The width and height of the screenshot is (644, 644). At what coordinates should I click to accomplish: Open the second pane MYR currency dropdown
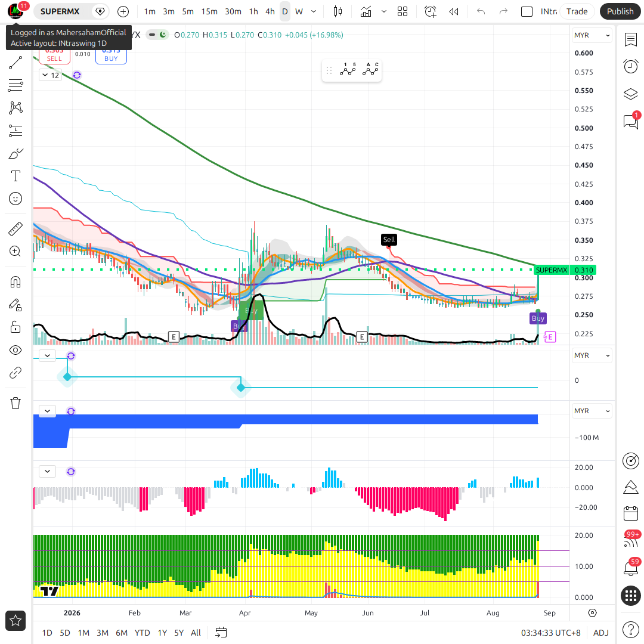(x=592, y=355)
